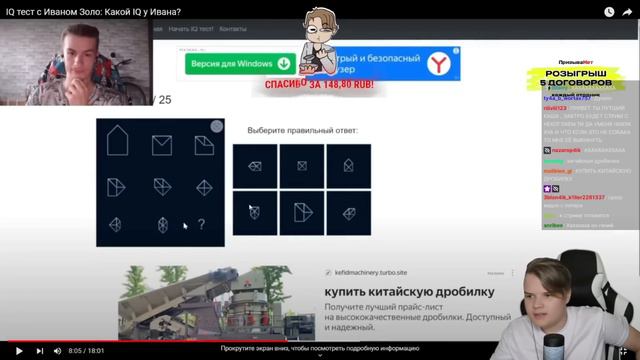
Task: Choose the fifth answer option with large folded shape
Action: [302, 213]
